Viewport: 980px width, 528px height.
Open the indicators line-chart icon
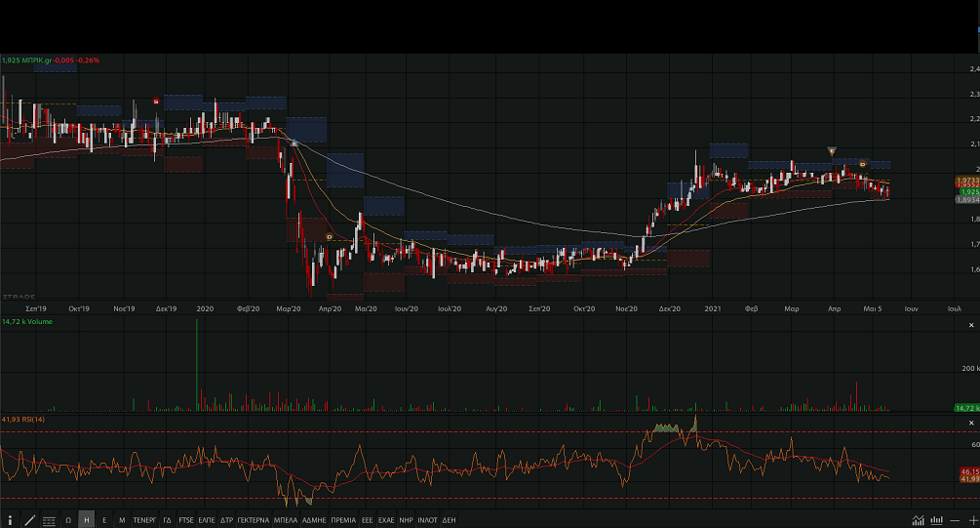918,520
